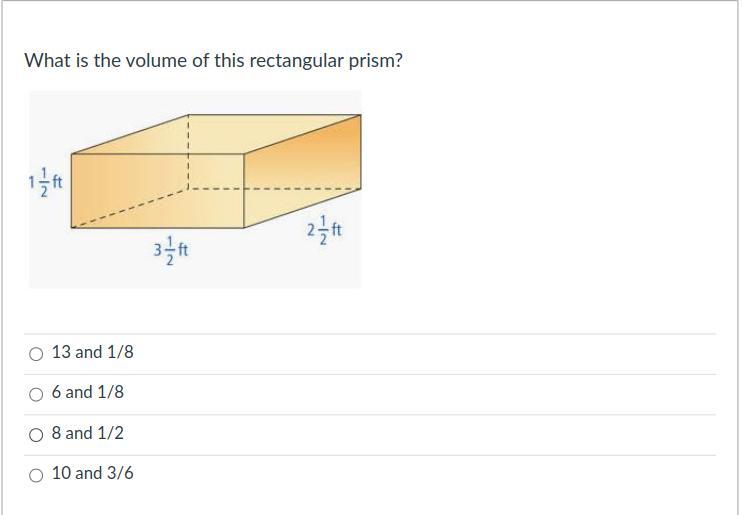This screenshot has width=742, height=515.
Task: Pick the 10 and 3/6 radio button
Action: 36,475
